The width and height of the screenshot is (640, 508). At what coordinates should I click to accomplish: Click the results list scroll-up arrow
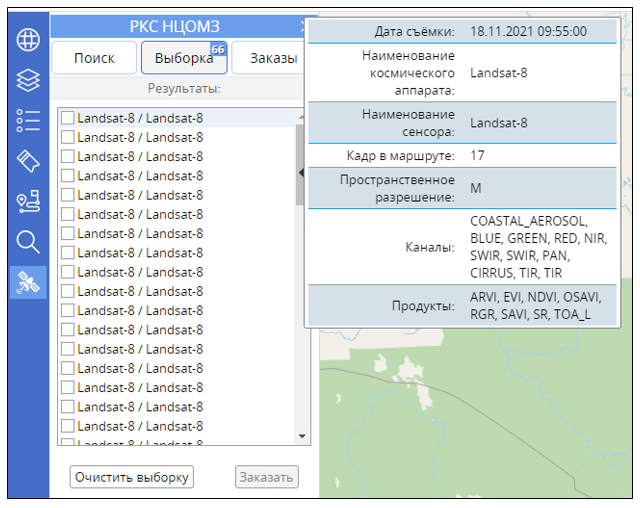(302, 117)
